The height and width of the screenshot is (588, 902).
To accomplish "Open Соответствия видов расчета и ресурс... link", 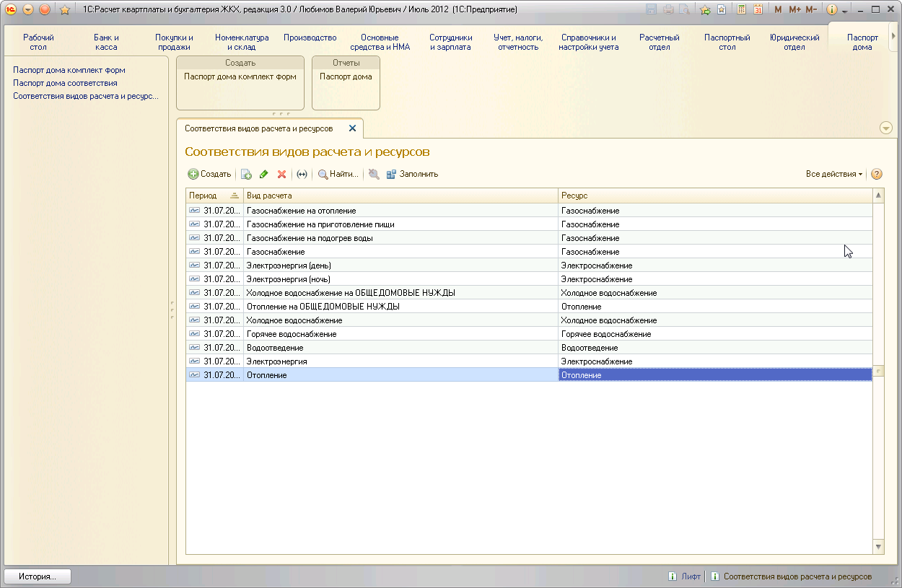I will 86,96.
